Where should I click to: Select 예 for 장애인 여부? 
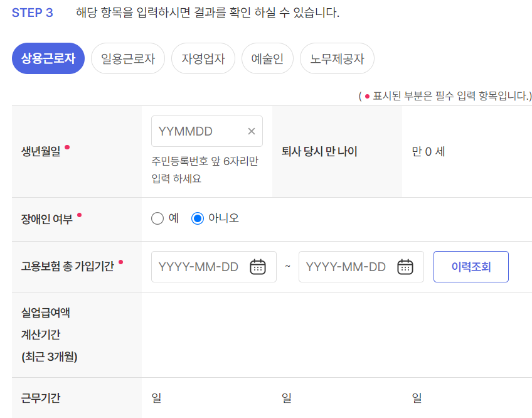point(157,218)
